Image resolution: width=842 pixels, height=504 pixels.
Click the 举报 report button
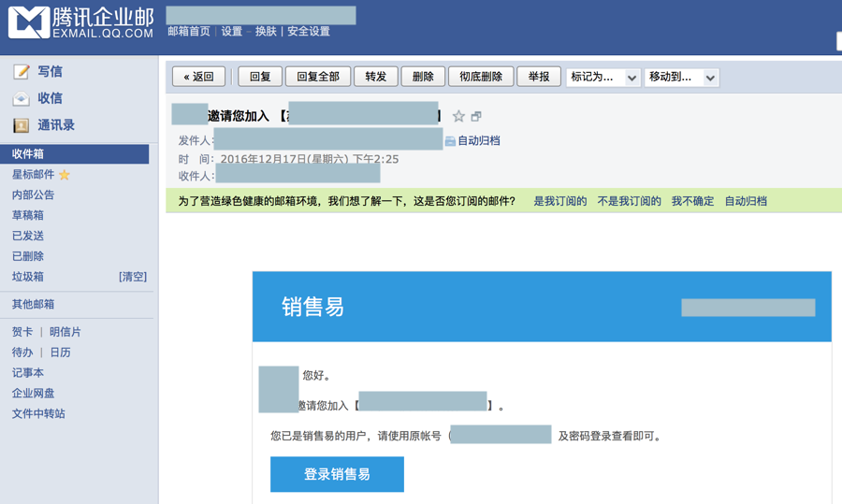[539, 77]
